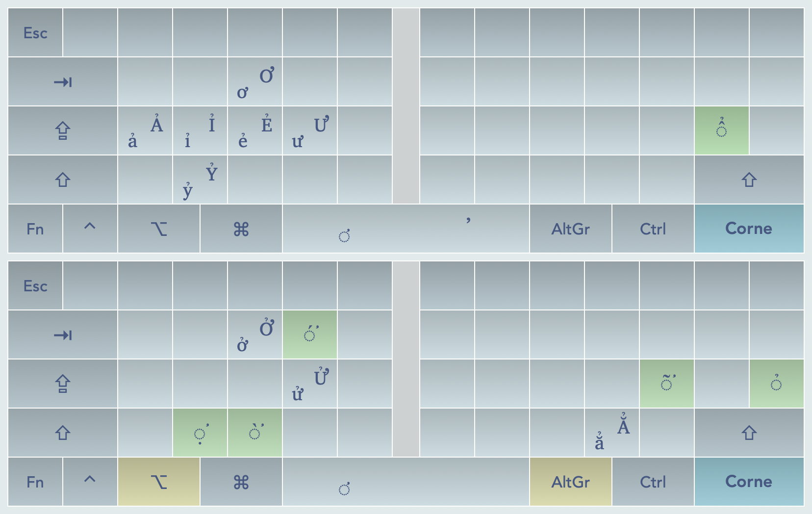This screenshot has width=812, height=514.
Task: Click the right Shift arrow on the lower keyboard
Action: (749, 433)
